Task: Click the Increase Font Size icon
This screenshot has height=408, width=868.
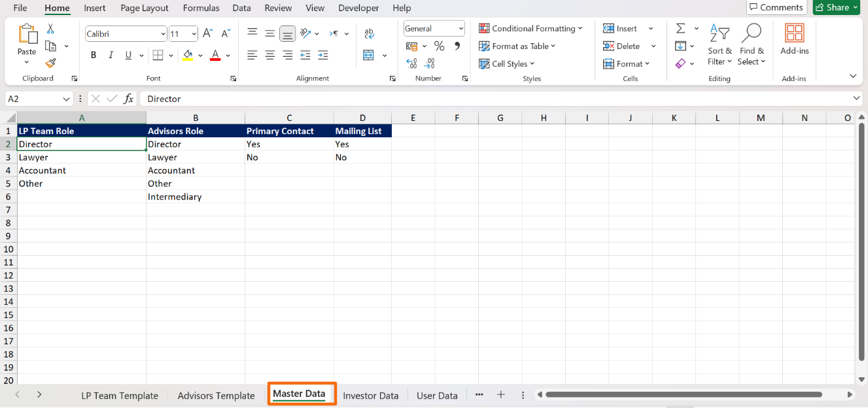Action: 208,33
